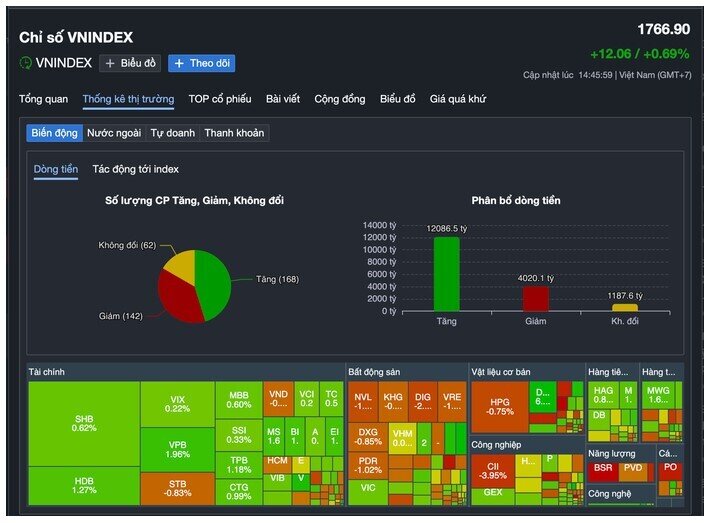Click VND heatmap tile
The height and width of the screenshot is (523, 707).
(278, 399)
